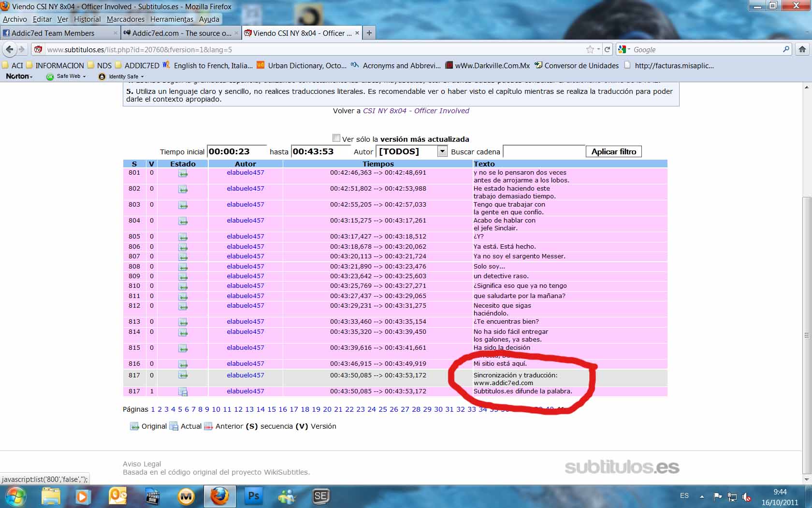The width and height of the screenshot is (812, 508).
Task: Open Photoshop from the taskbar
Action: [x=253, y=496]
